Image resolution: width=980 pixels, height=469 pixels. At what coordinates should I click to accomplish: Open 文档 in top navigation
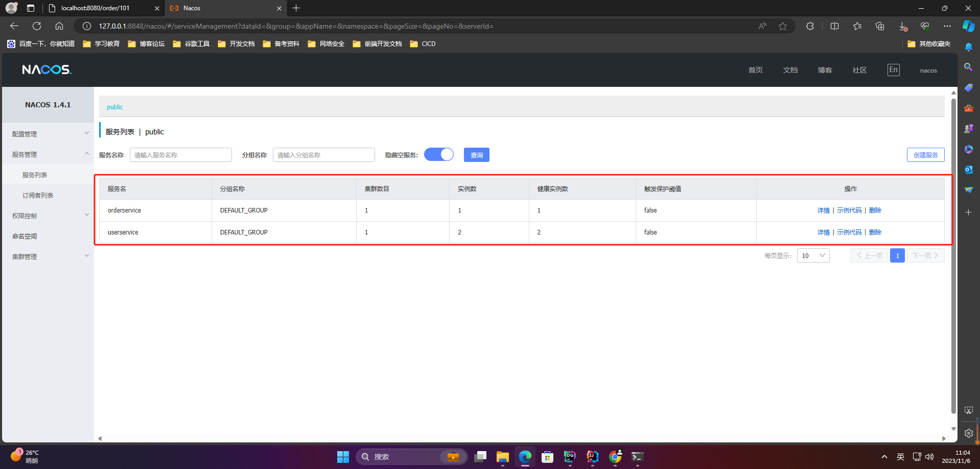pos(790,70)
